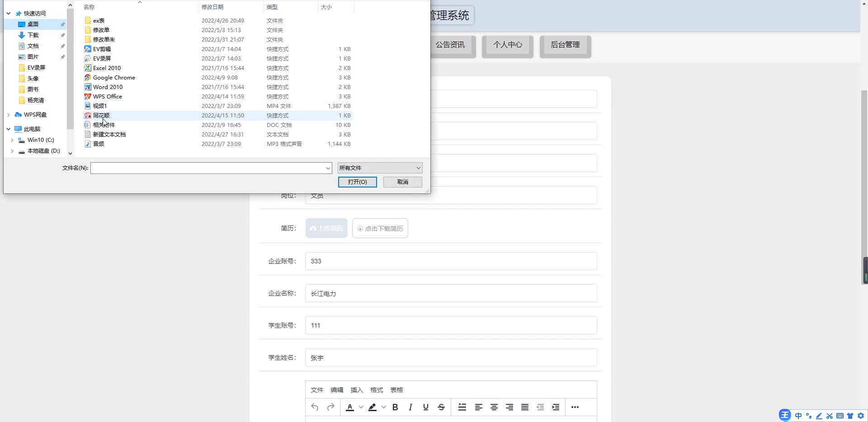Click the 学生姓名 field with 张宇

451,357
